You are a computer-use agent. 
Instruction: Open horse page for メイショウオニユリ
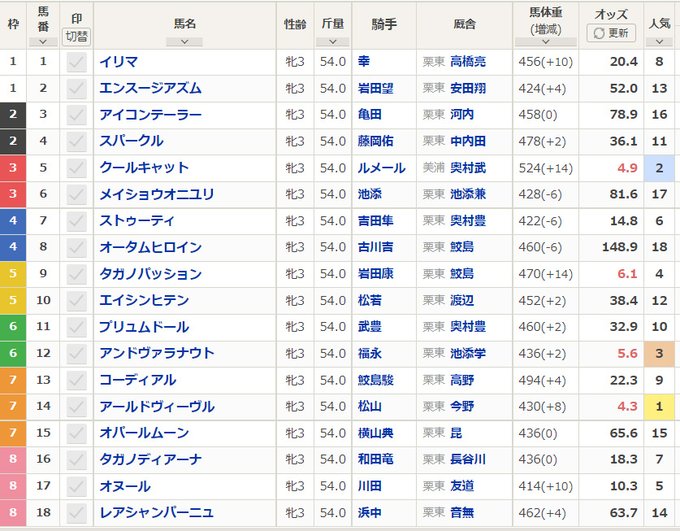coord(157,194)
